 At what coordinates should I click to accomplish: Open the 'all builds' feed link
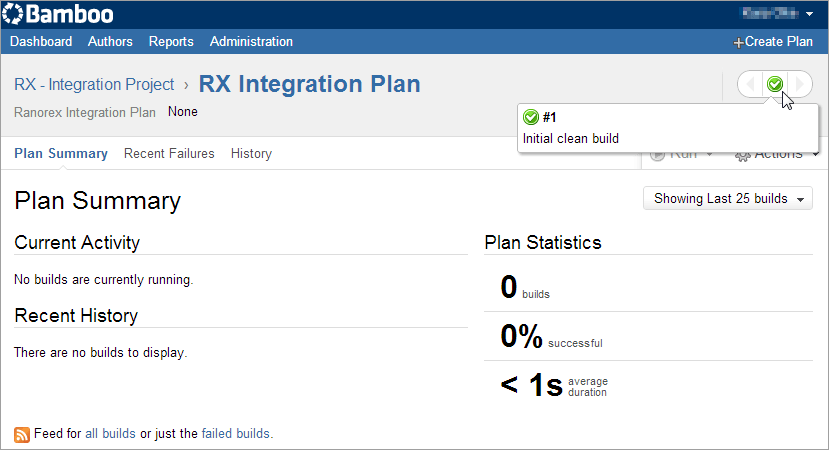(x=110, y=434)
